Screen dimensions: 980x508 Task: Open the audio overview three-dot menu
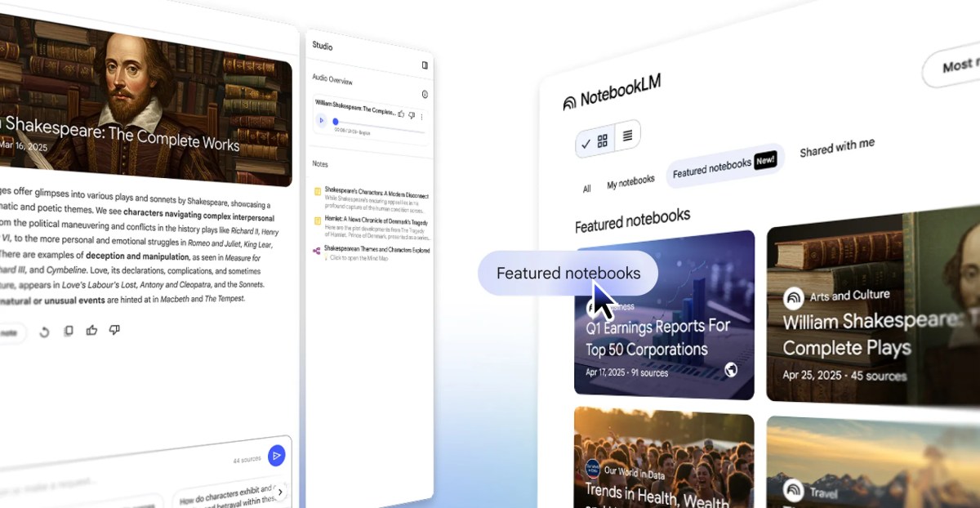coord(422,117)
